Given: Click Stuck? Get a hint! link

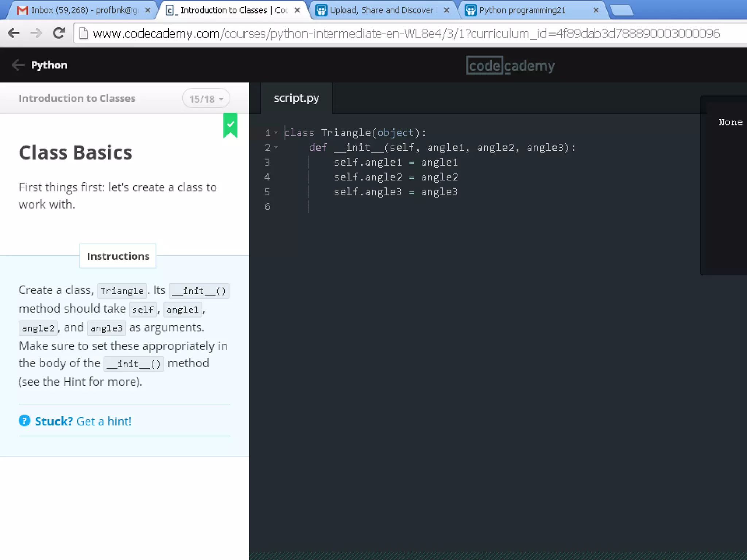Looking at the screenshot, I should (x=83, y=421).
